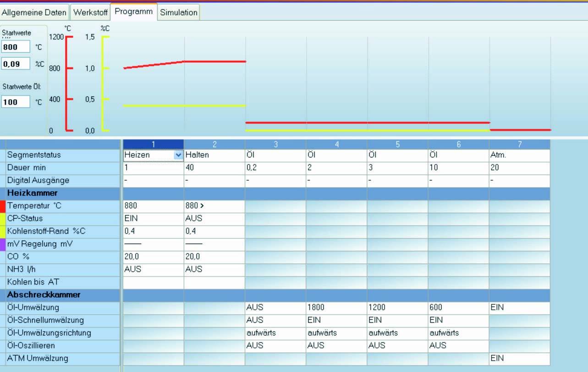Click the Öl-Umwälzung value 1800 cell

(336, 307)
